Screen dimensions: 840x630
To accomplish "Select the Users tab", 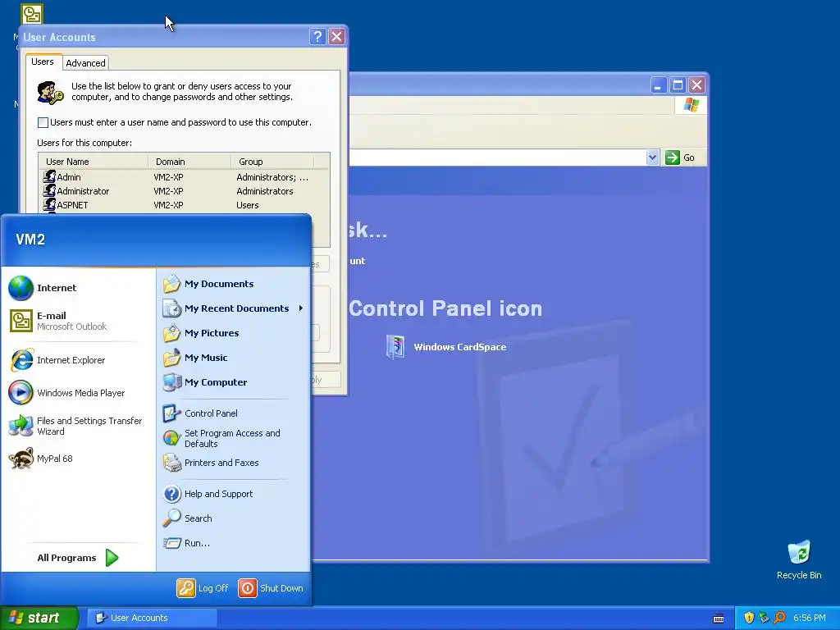I will [x=43, y=62].
